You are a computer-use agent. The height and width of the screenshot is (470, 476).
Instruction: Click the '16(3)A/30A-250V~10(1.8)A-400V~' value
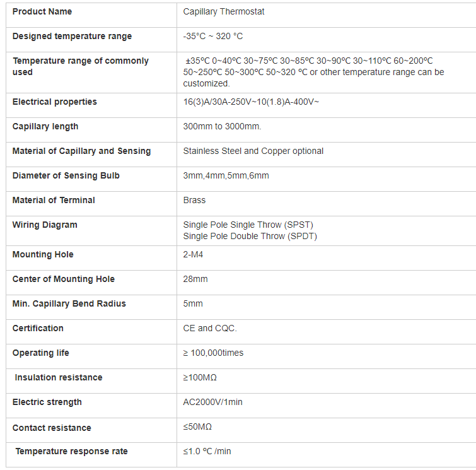tap(251, 102)
